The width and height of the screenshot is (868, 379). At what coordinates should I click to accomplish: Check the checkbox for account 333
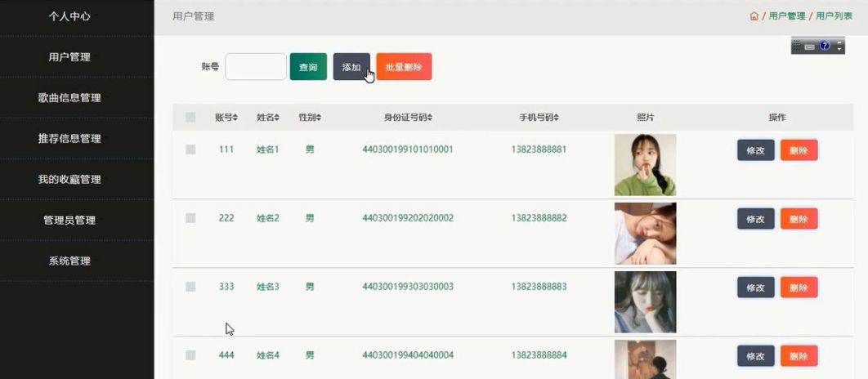(x=190, y=287)
